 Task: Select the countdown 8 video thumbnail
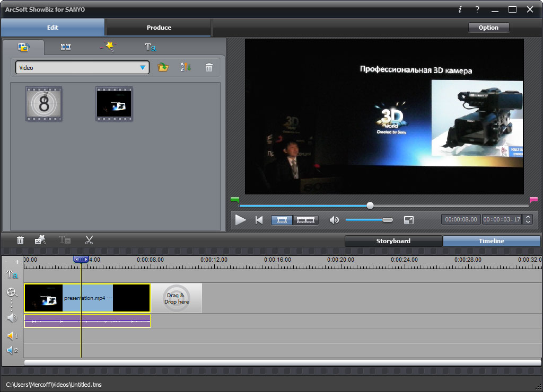click(x=44, y=104)
